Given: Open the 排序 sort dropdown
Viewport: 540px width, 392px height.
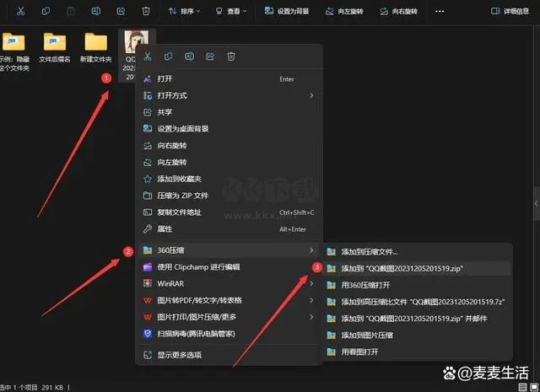Looking at the screenshot, I should click(184, 11).
